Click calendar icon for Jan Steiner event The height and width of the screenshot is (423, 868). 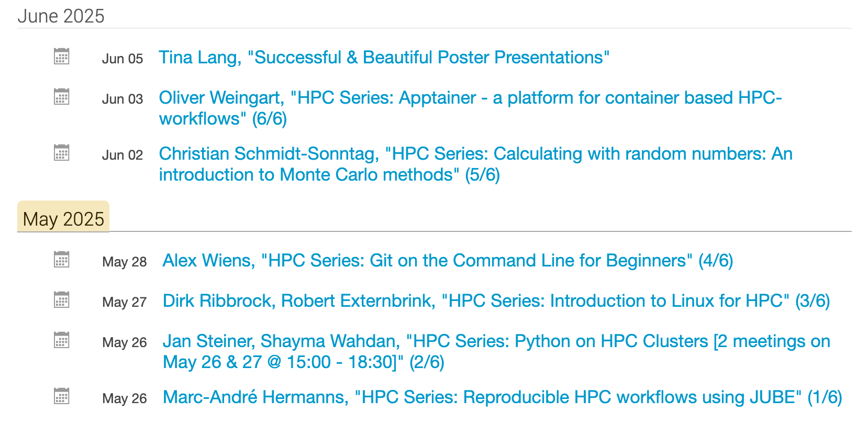click(x=61, y=340)
